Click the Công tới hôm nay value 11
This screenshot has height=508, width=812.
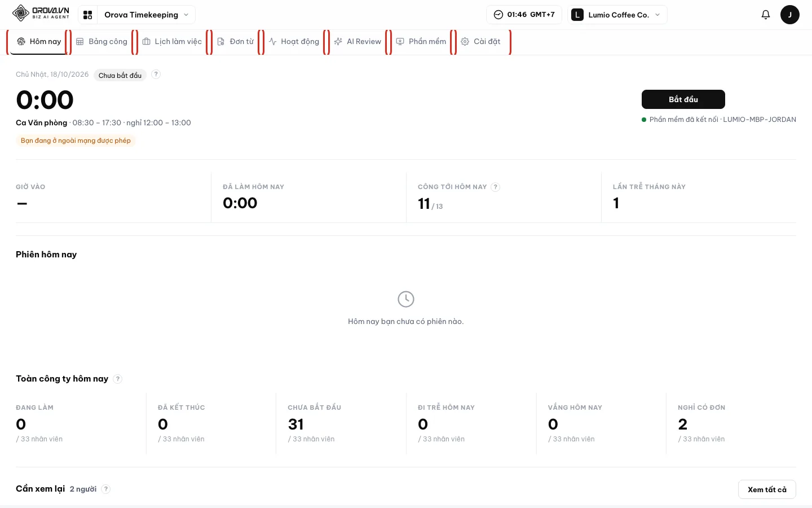coord(424,203)
